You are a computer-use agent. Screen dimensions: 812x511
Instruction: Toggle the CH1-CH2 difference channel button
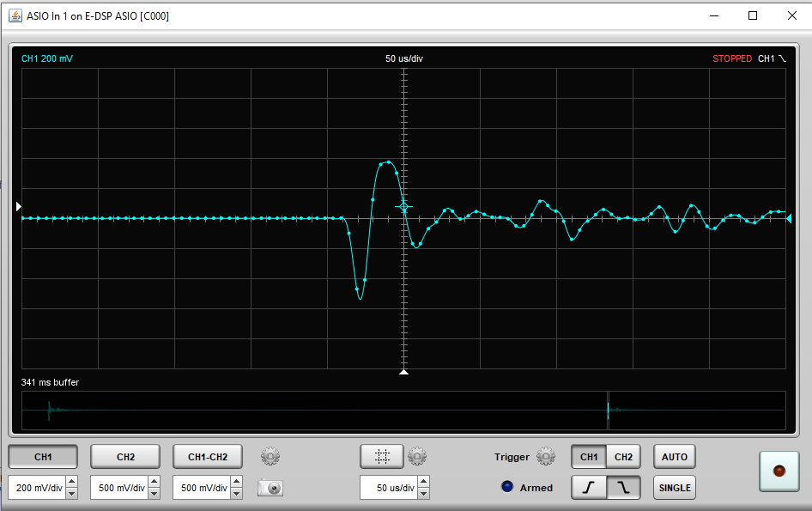point(208,457)
